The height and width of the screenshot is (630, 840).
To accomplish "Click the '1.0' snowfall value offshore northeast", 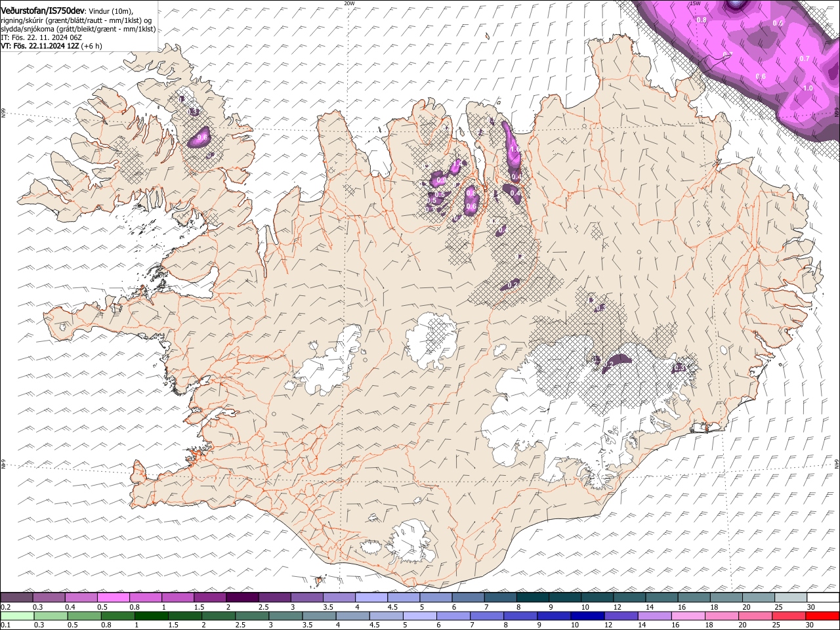I will tap(808, 88).
